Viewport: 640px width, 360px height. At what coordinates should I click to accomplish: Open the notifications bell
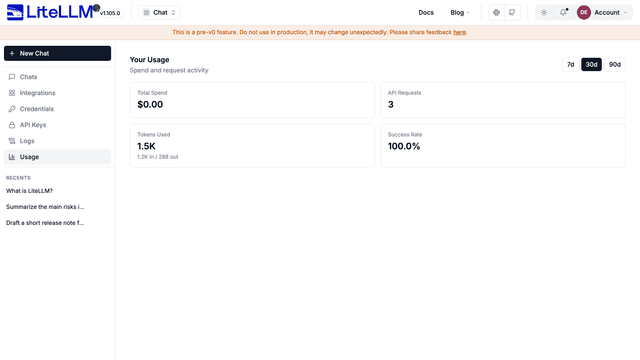563,13
